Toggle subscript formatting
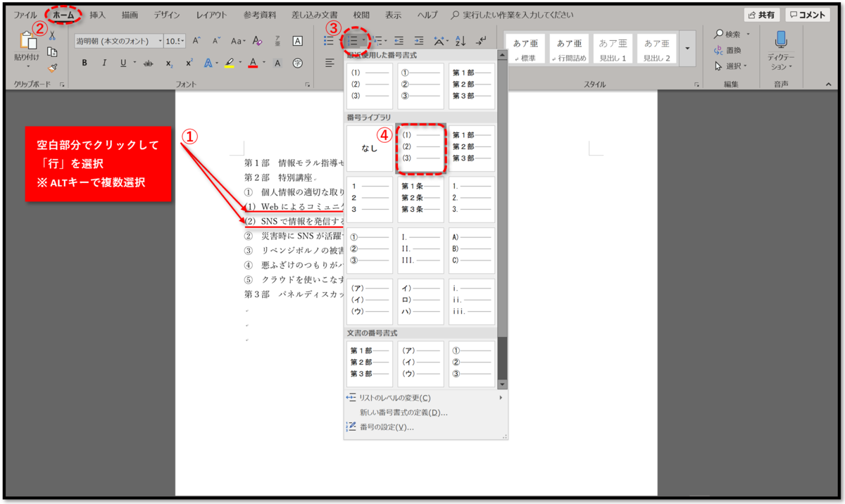 tap(169, 63)
